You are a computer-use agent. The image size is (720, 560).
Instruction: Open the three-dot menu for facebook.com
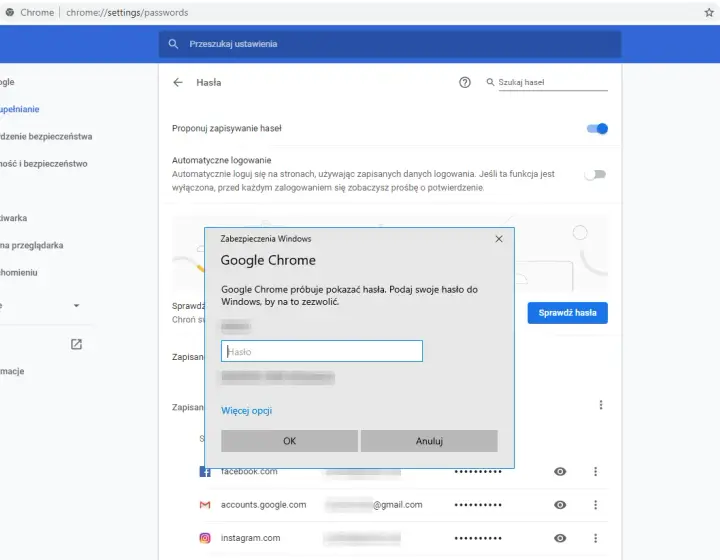click(x=596, y=471)
